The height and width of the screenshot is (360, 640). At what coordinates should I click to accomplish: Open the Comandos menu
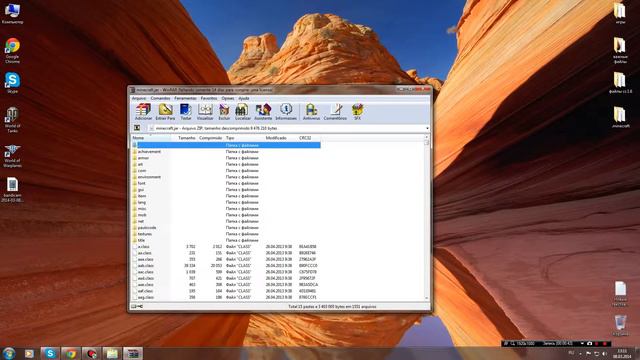tap(160, 98)
